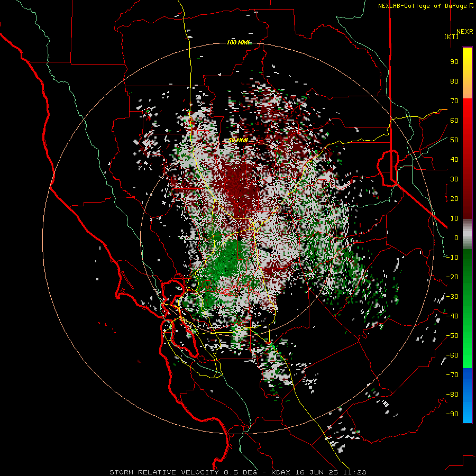Select the -40 value on velocity scale
This screenshot has width=476, height=476.
452,316
